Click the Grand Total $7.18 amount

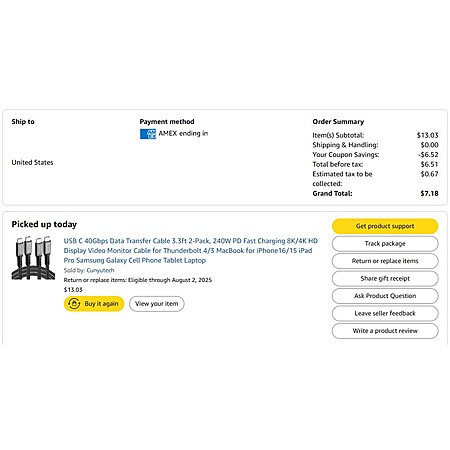click(429, 193)
